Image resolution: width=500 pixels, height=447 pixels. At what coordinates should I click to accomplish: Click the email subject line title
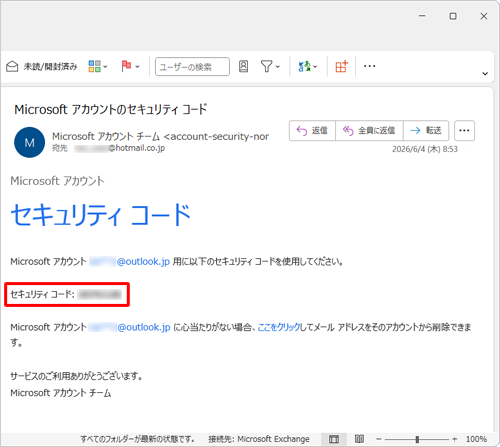[x=110, y=109]
